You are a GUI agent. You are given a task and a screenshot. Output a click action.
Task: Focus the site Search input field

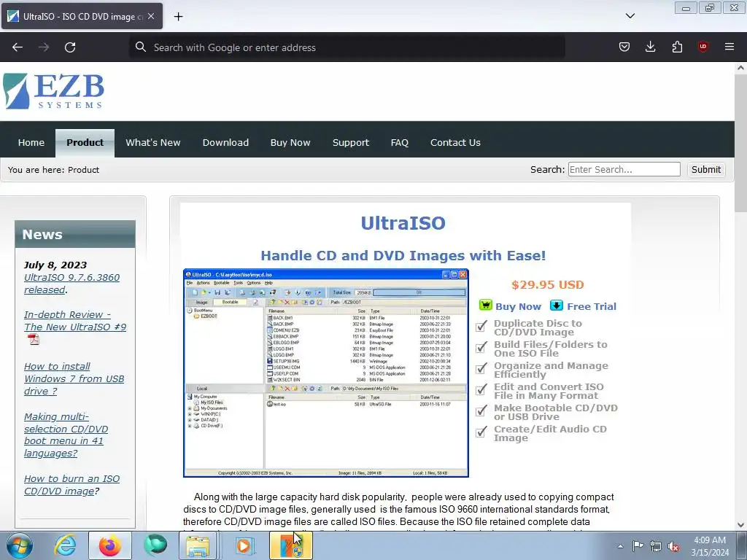[624, 169]
